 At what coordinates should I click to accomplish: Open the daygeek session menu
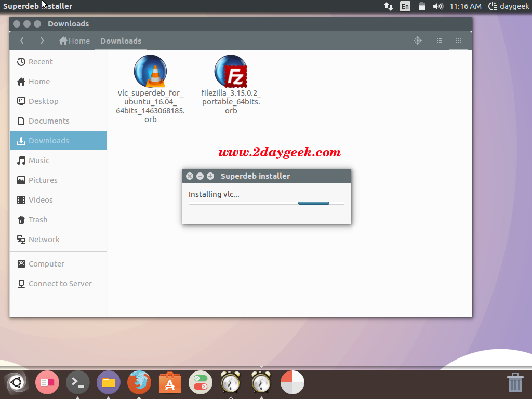[509, 6]
